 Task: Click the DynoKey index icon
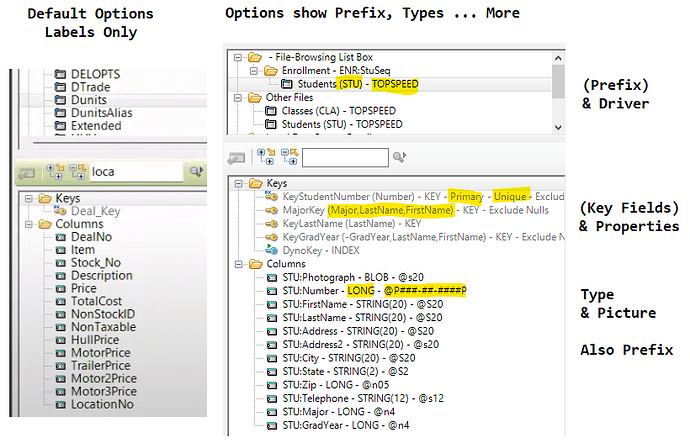click(x=270, y=249)
